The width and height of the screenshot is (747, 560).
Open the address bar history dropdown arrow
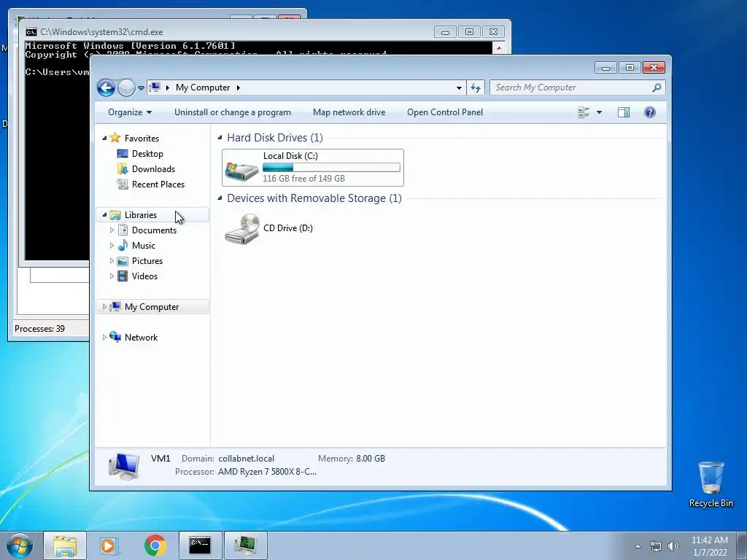459,87
